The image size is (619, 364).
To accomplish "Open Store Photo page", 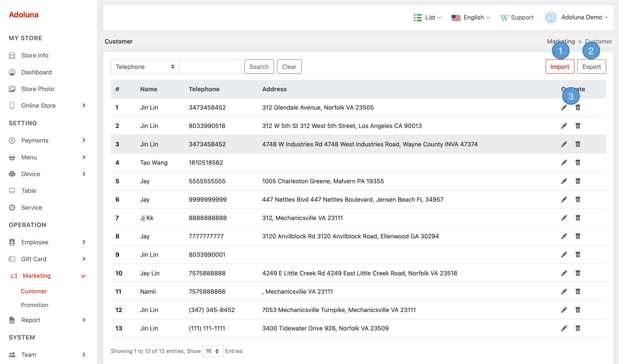I will 37,89.
